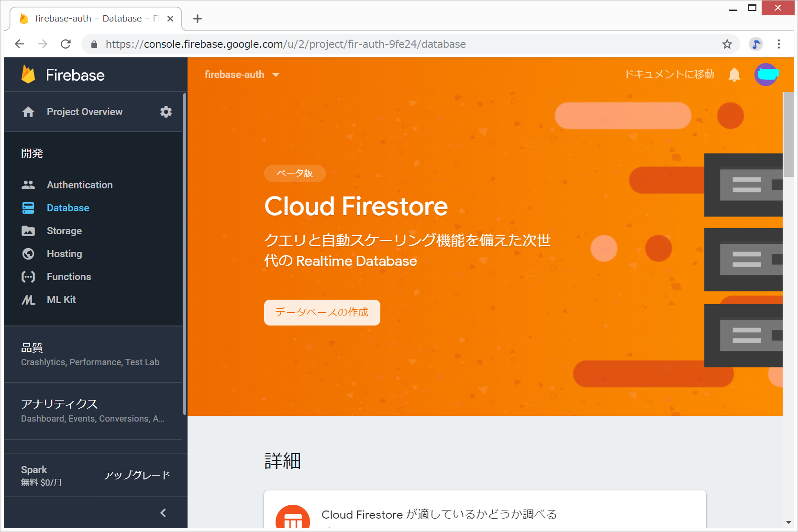Click the Authentication people icon
Screen dimensions: 798x532
pyautogui.click(x=28, y=185)
